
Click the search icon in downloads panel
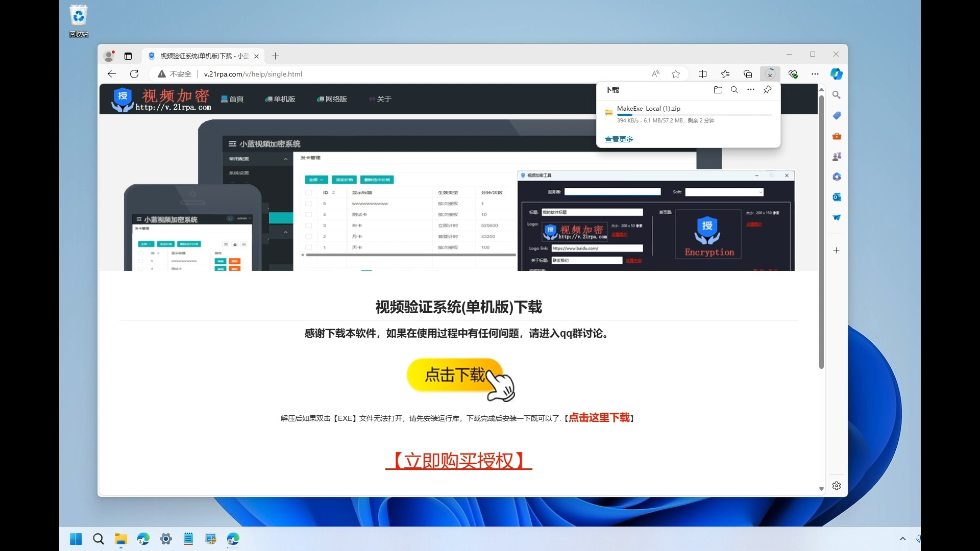[x=734, y=89]
